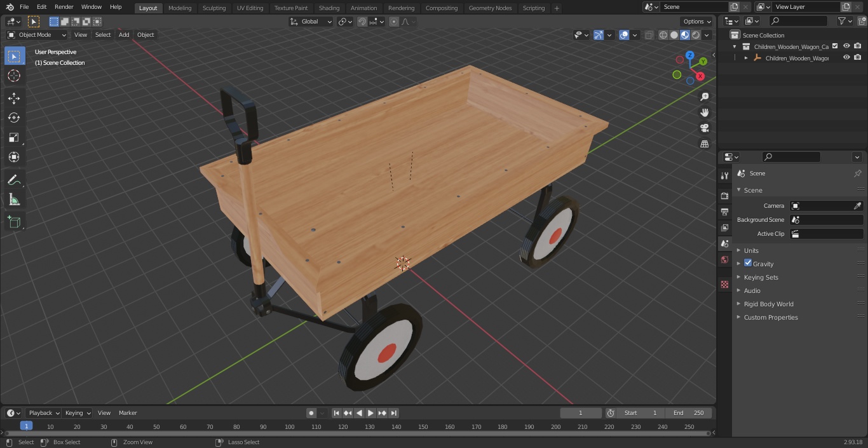The width and height of the screenshot is (868, 448).
Task: Toggle proportional editing
Action: (394, 22)
